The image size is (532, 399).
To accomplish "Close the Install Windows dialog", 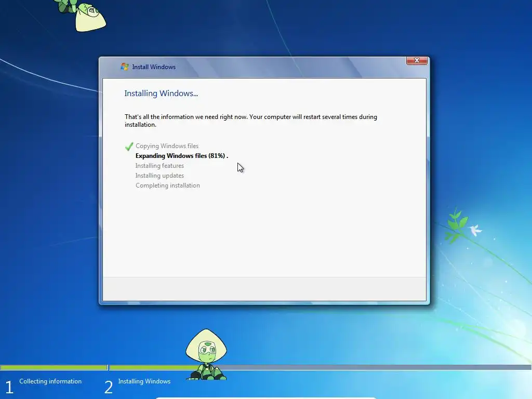I will 417,60.
